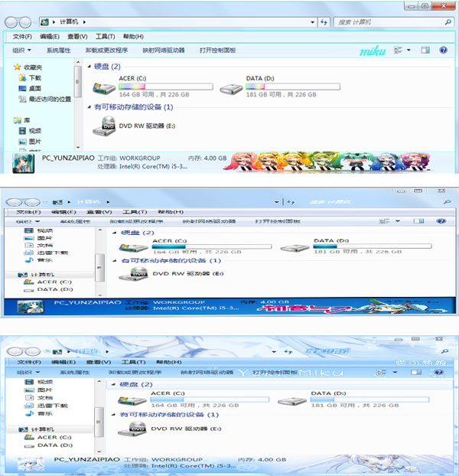
Task: Click System properties in top window toolbar
Action: tap(58, 51)
